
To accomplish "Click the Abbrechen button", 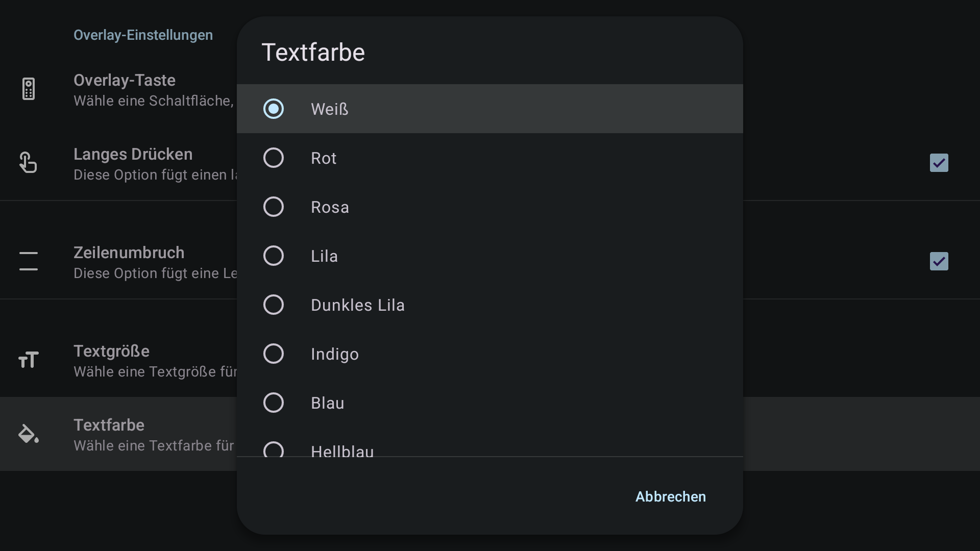I will click(x=670, y=496).
